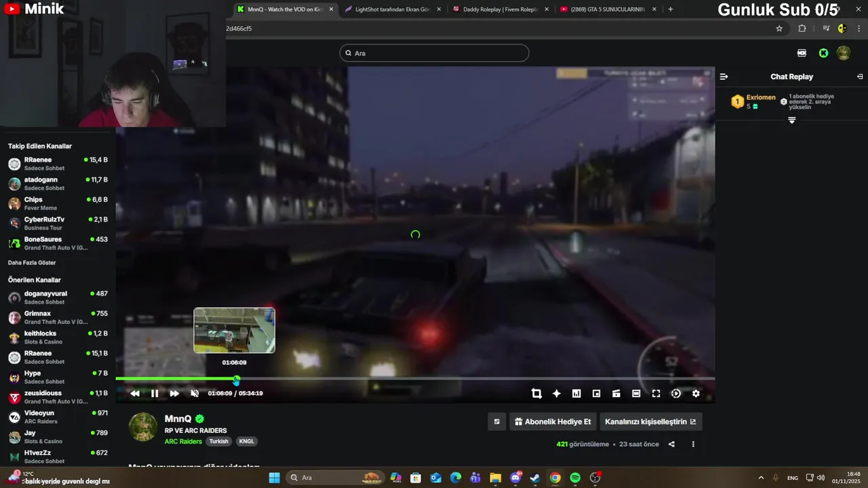Open the BoneSaures channel in sidebar

pyautogui.click(x=58, y=243)
